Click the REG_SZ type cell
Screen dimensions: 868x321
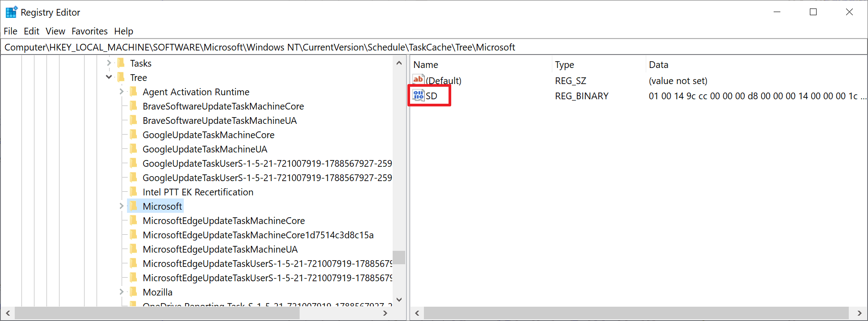(x=571, y=81)
